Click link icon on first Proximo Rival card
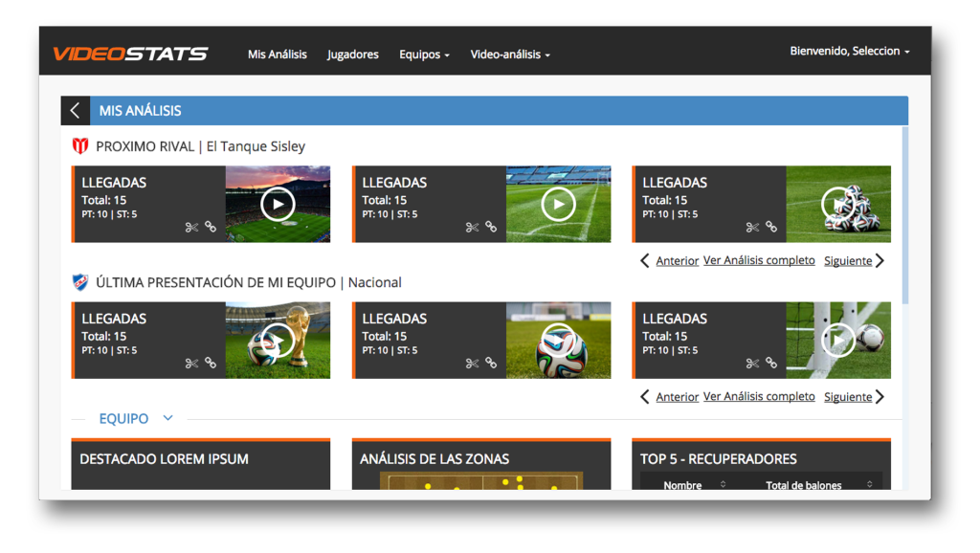The image size is (980, 553). click(x=211, y=227)
